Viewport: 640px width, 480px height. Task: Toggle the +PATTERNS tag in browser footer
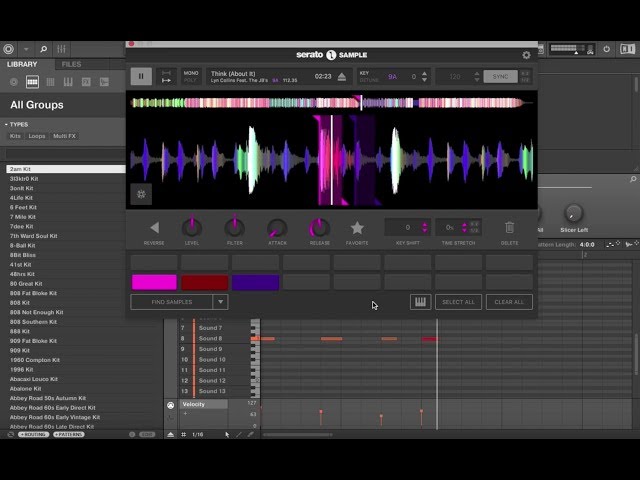click(x=69, y=435)
